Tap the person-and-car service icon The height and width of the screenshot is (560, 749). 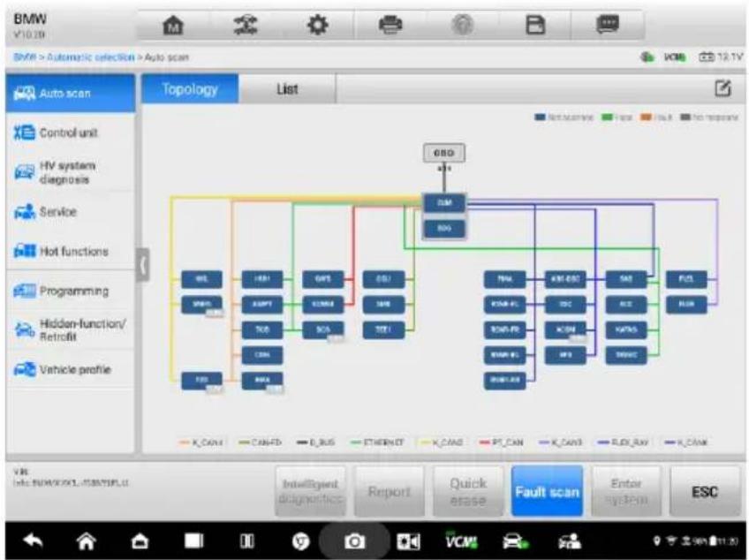click(570, 541)
